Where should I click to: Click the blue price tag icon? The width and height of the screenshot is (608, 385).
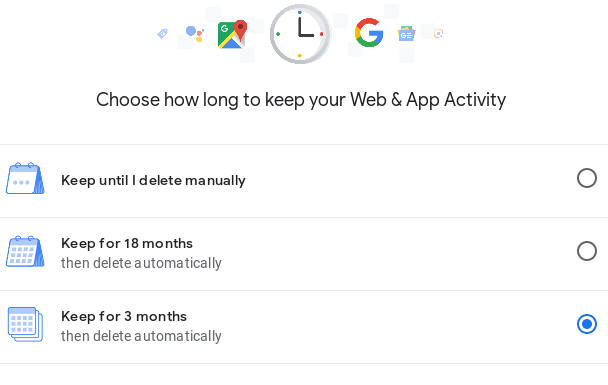pyautogui.click(x=162, y=34)
